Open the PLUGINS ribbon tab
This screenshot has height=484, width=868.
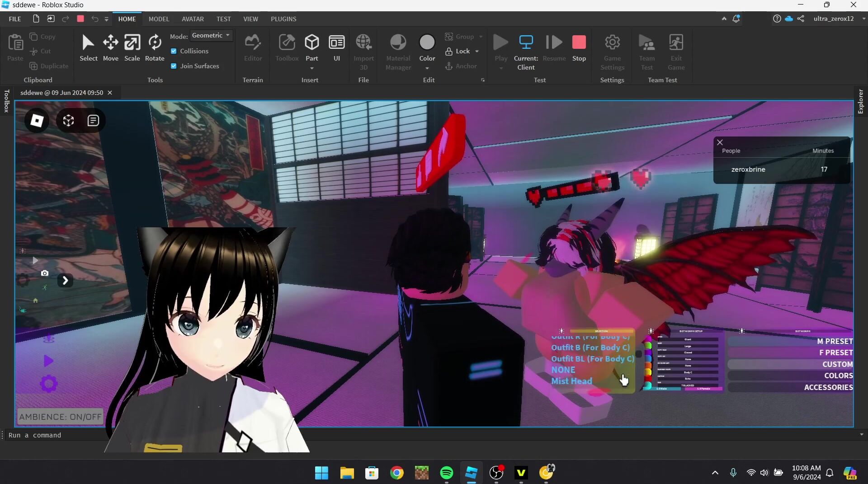click(x=283, y=19)
